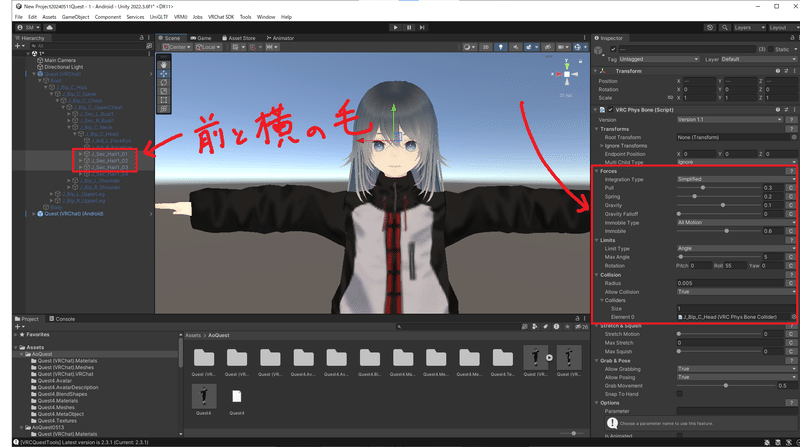
Task: Select the Hand view tool
Action: pos(163,65)
